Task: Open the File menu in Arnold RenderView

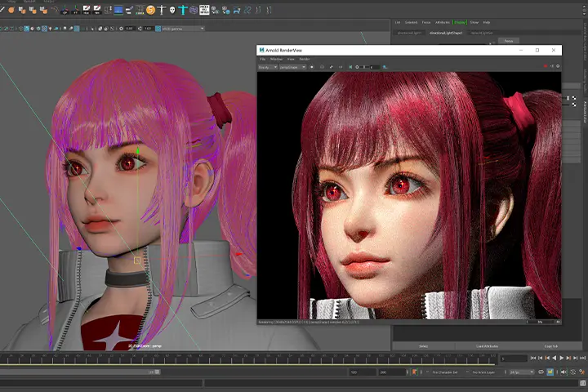Action: 263,59
